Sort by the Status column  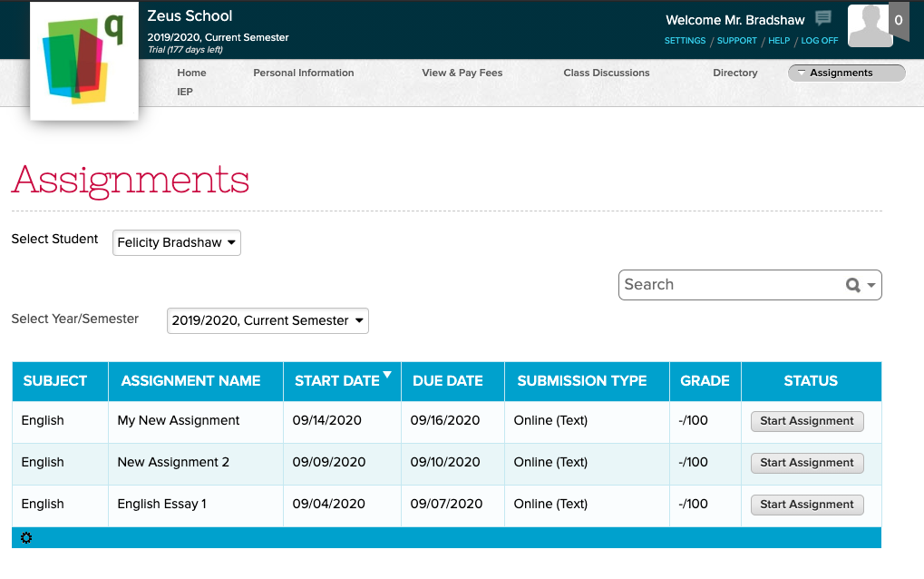811,381
